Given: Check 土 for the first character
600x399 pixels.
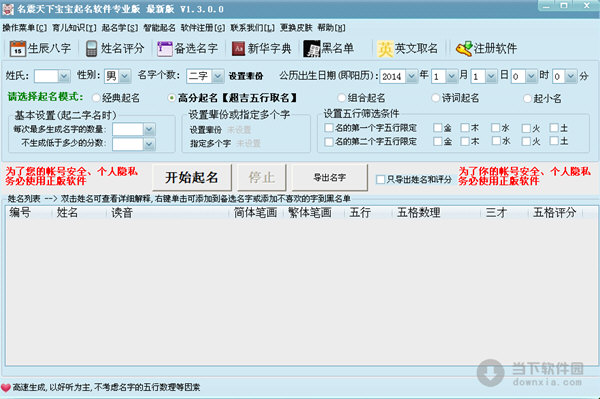Looking at the screenshot, I should tap(554, 128).
